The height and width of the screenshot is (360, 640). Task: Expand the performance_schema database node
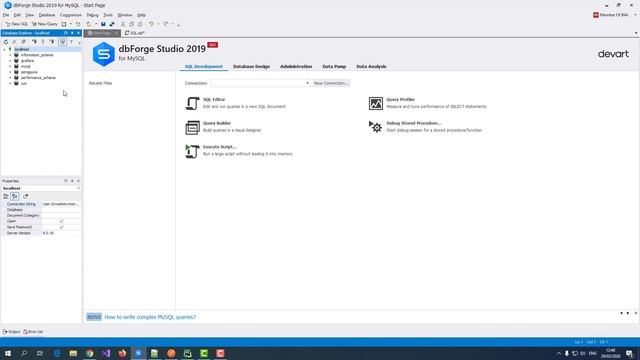point(10,78)
